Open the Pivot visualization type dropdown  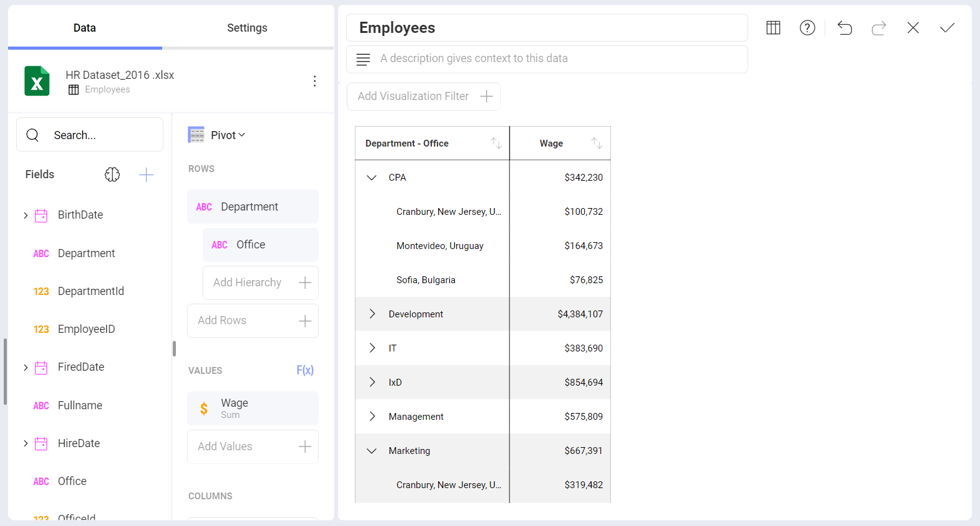[x=228, y=135]
